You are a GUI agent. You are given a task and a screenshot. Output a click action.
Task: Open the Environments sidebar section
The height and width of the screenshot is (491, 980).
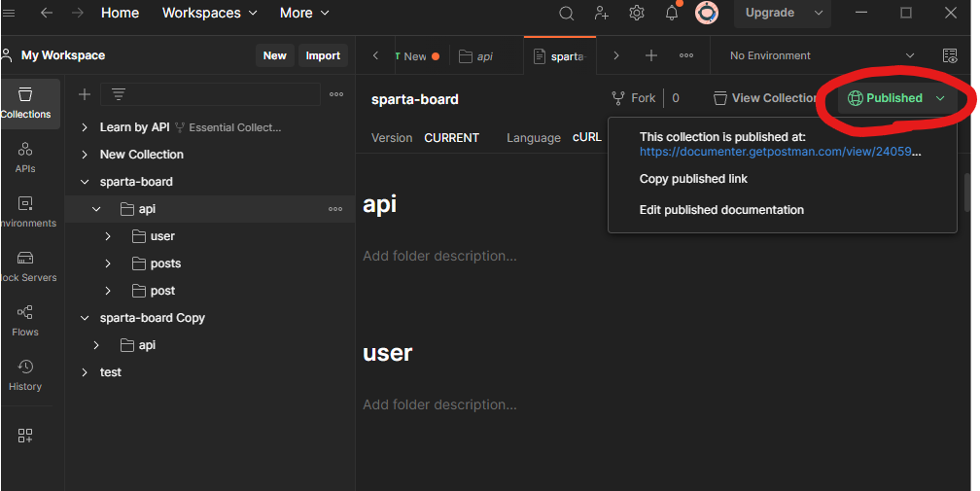(25, 212)
